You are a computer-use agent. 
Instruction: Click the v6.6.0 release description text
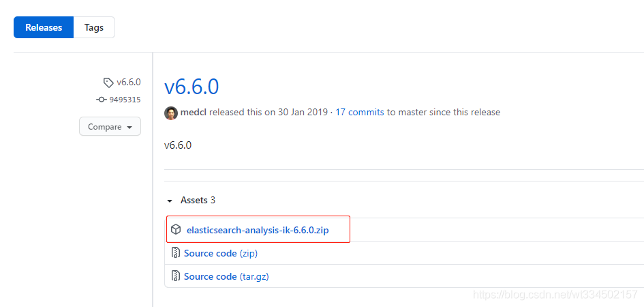[178, 145]
